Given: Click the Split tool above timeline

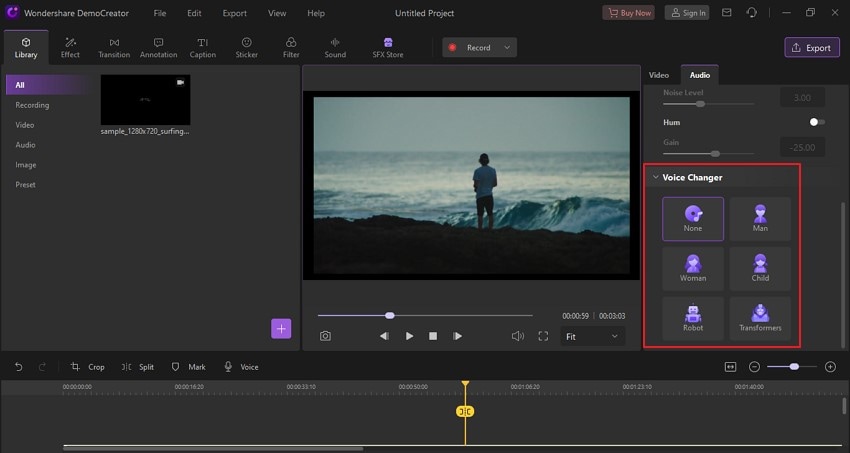Looking at the screenshot, I should tap(138, 367).
